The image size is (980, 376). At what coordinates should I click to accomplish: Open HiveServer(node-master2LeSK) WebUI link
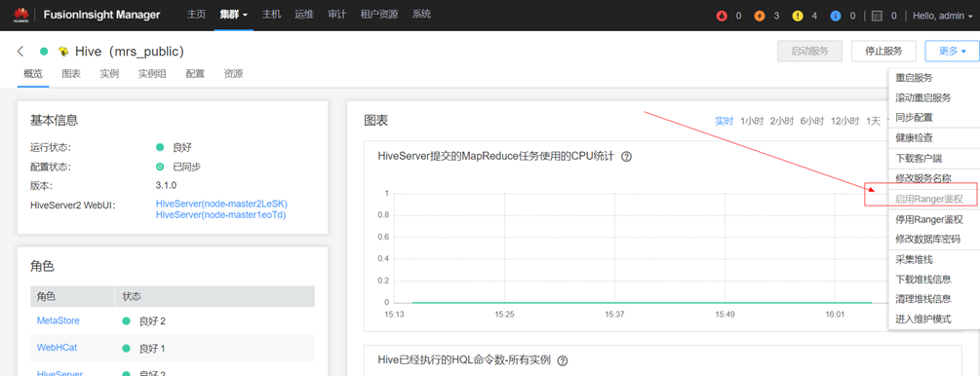click(221, 205)
